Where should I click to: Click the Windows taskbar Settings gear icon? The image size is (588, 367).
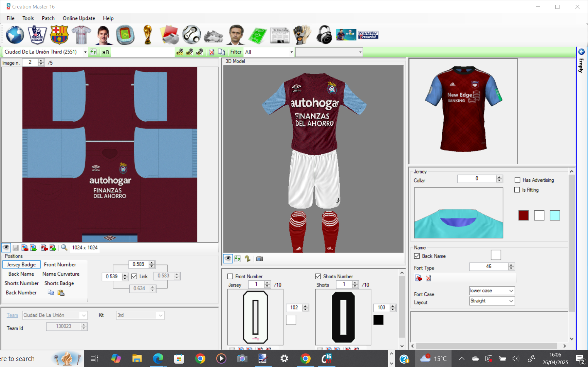pyautogui.click(x=284, y=359)
